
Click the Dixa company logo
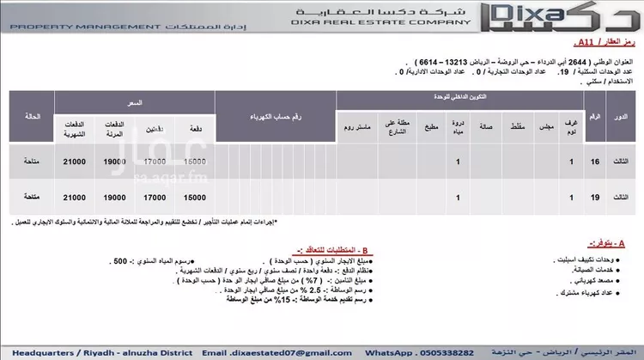coord(561,17)
